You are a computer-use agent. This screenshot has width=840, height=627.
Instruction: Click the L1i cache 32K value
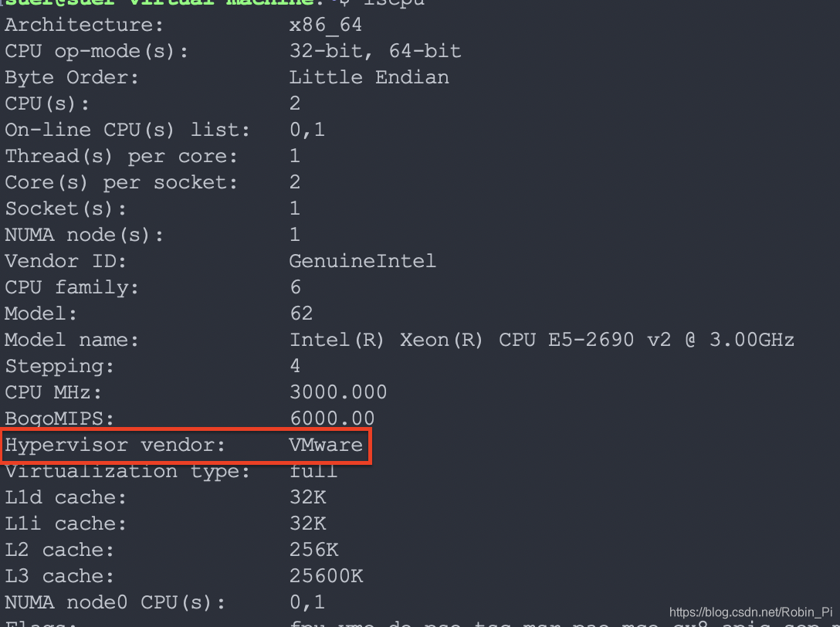click(307, 524)
